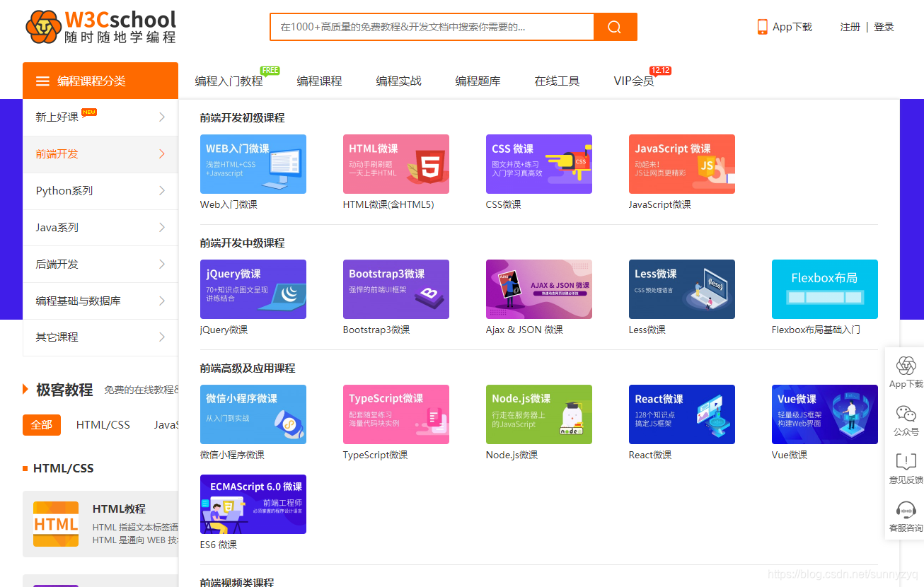
Task: Open the 意见反馈 feedback icon
Action: 906,462
